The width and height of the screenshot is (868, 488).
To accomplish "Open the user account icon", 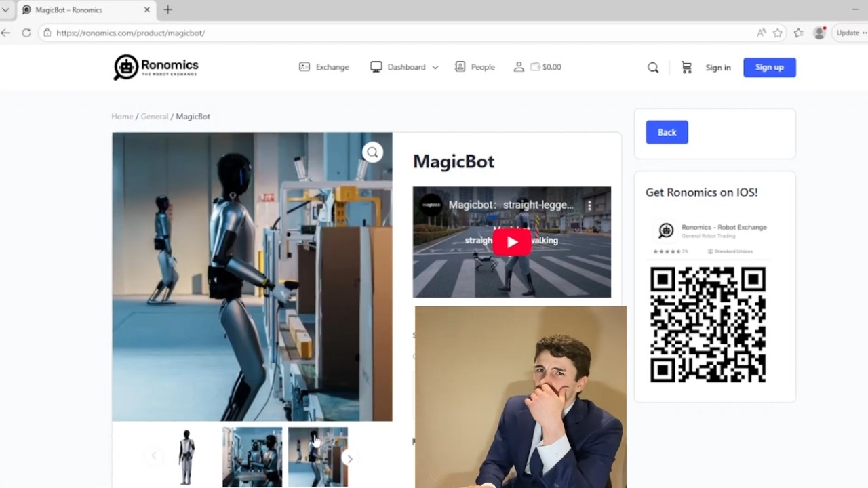I will pos(519,67).
